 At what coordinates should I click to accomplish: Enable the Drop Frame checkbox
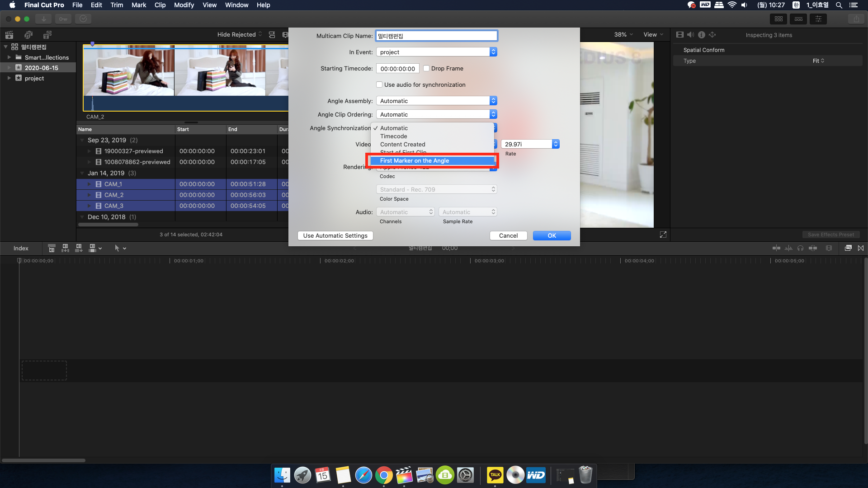pyautogui.click(x=426, y=68)
